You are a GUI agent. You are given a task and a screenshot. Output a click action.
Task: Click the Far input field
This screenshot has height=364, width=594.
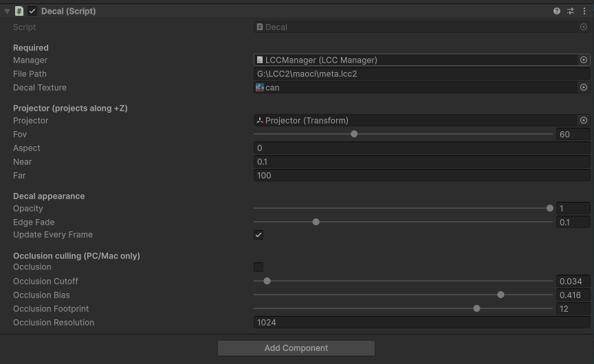pos(421,175)
